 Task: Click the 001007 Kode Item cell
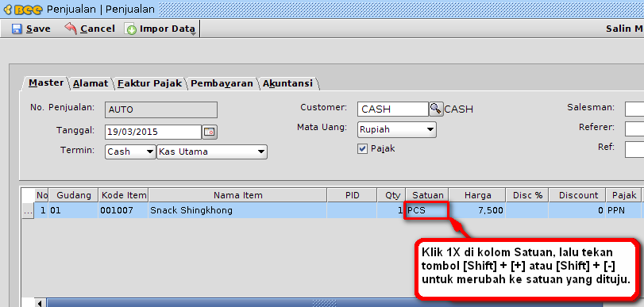coord(123,210)
